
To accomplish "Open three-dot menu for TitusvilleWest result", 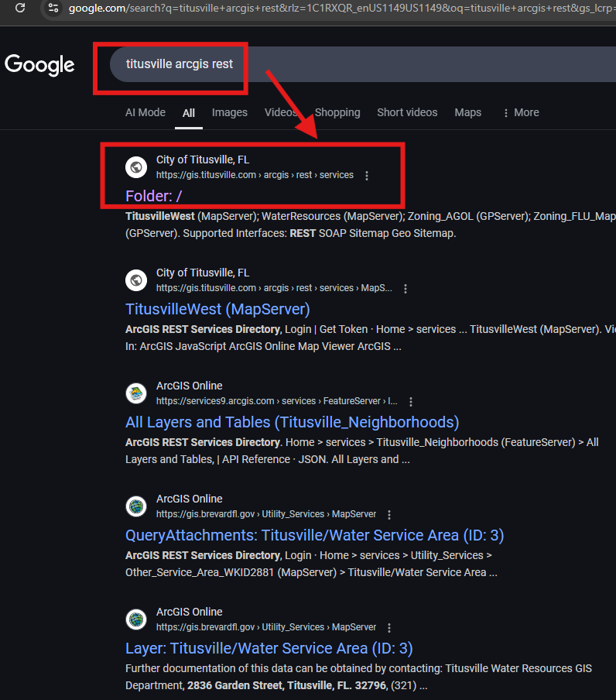I will coord(406,288).
